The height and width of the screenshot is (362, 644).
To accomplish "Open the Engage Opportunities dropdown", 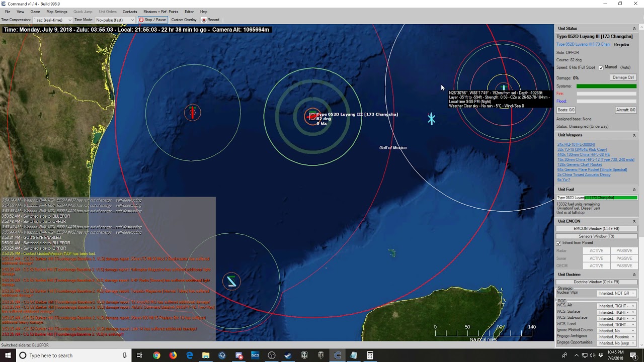I will (x=616, y=343).
